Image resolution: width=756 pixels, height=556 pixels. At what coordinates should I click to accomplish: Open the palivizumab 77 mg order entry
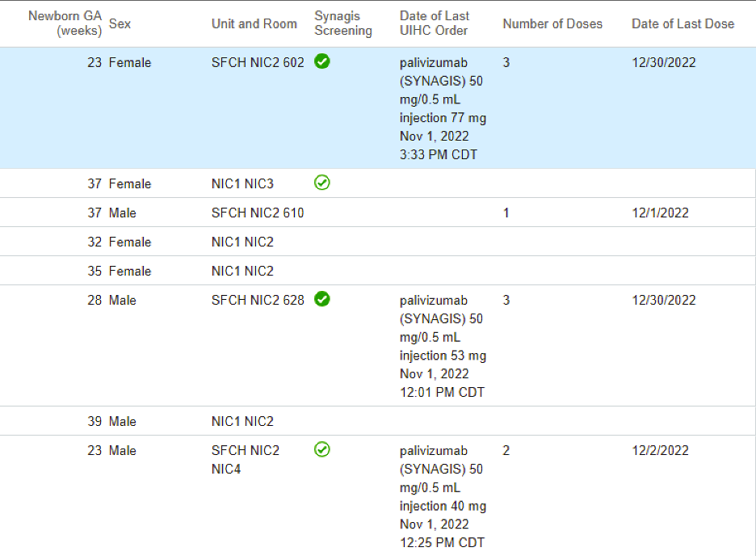[x=442, y=108]
